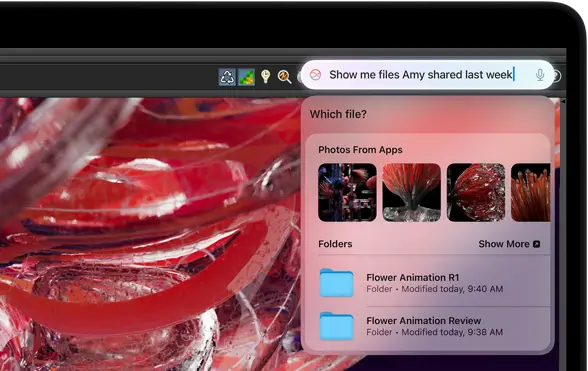This screenshot has height=371, width=588.
Task: Click the Flower Animation Review folder icon
Action: click(336, 326)
